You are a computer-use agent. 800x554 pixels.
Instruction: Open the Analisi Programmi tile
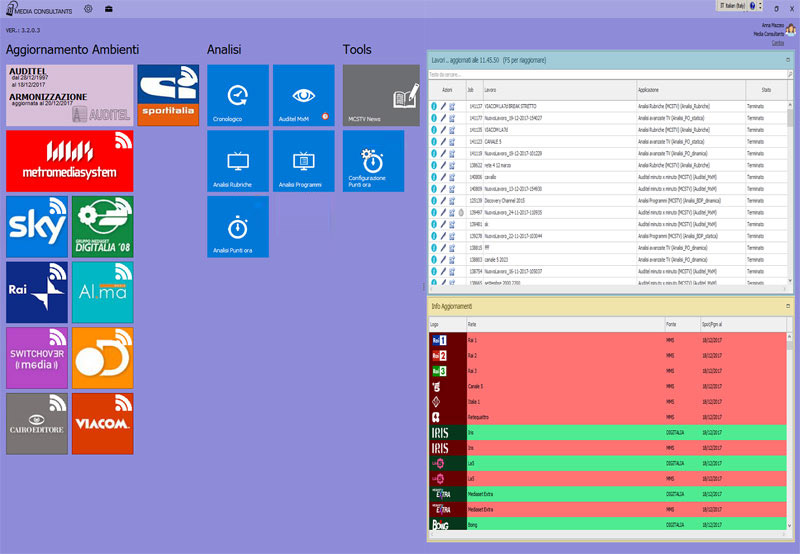click(x=305, y=161)
